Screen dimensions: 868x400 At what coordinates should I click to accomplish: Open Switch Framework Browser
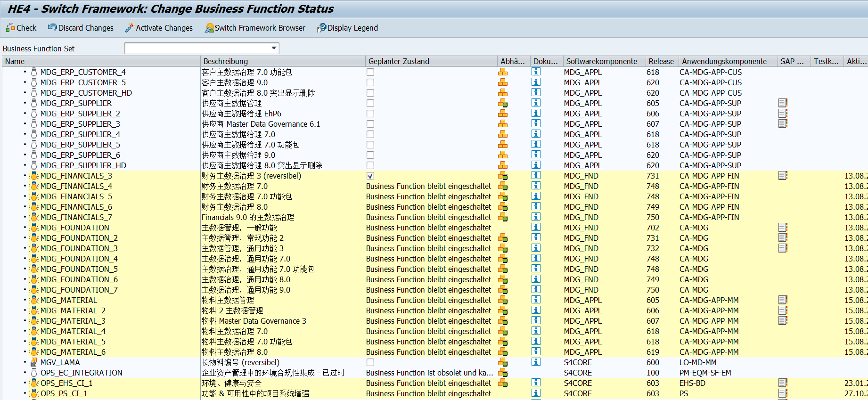point(255,28)
